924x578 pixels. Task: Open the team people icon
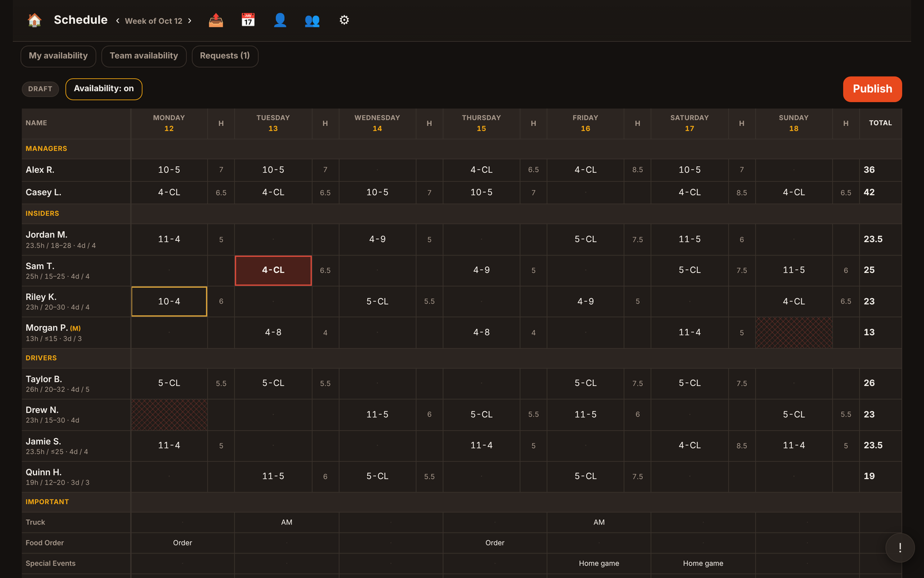(x=312, y=20)
